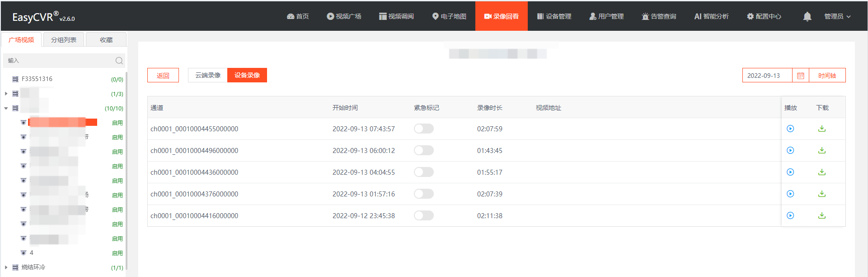The height and width of the screenshot is (277, 868).
Task: Click the search magnifier in device tree
Action: (119, 61)
